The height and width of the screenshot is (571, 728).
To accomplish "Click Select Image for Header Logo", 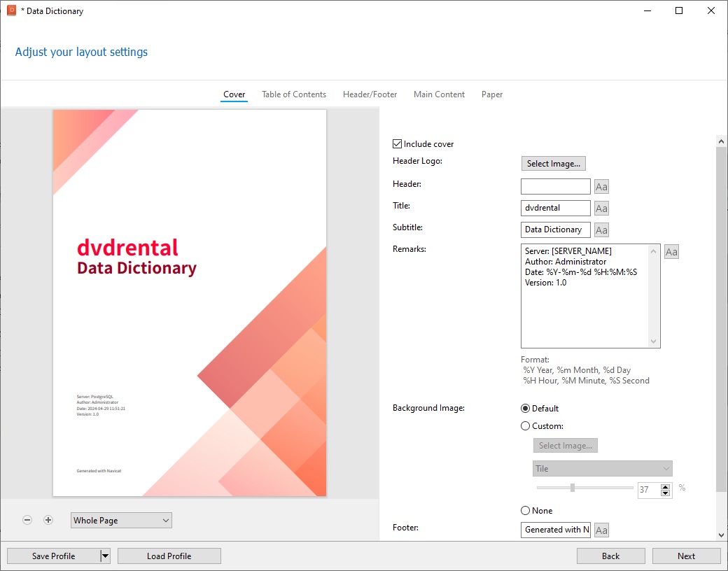I will (x=553, y=164).
